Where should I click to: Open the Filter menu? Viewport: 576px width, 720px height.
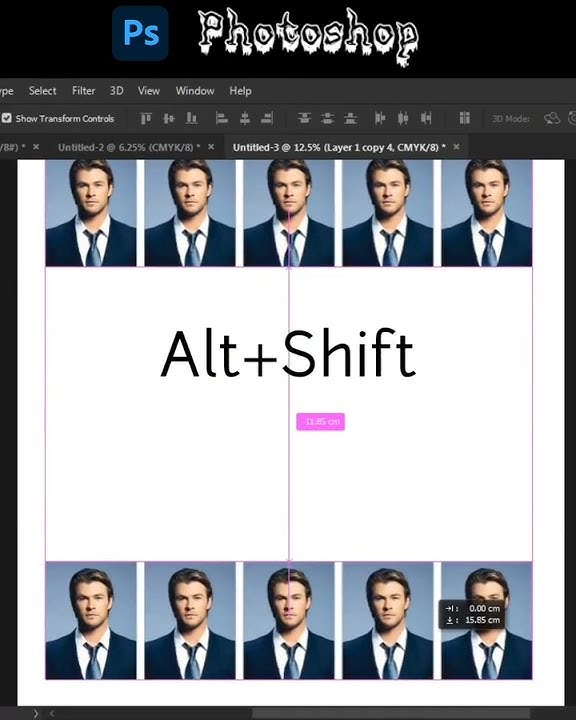[x=83, y=91]
